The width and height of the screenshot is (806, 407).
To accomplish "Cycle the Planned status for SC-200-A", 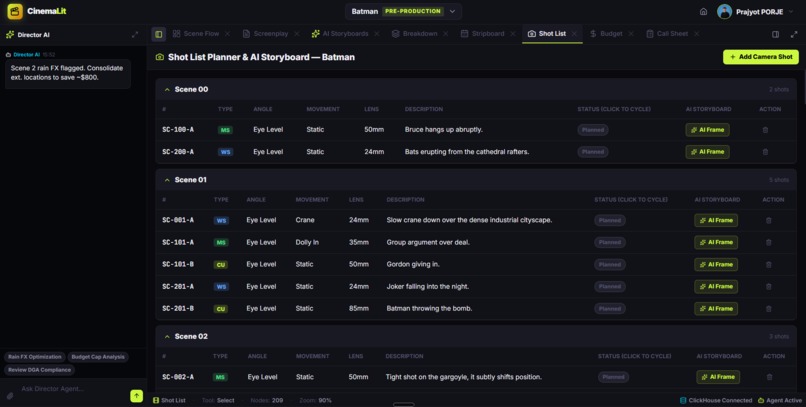I will tap(593, 152).
